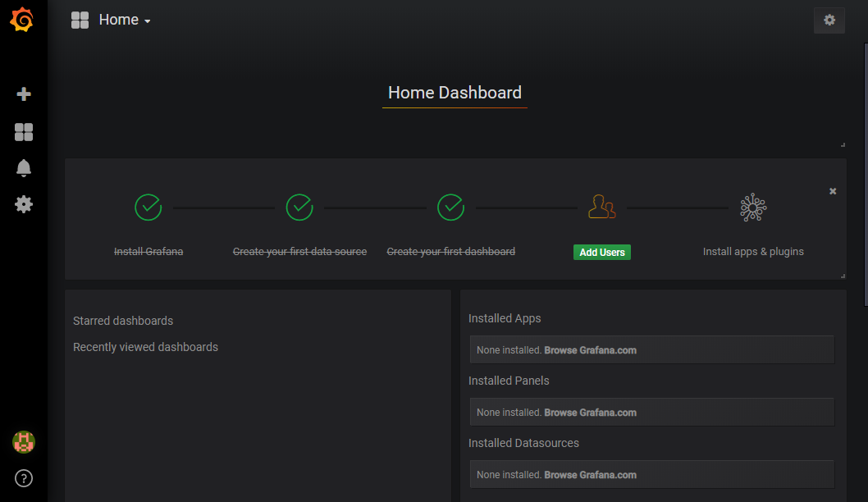Open Browse Grafana.com under Installed Apps
Viewport: 868px width, 502px height.
590,350
